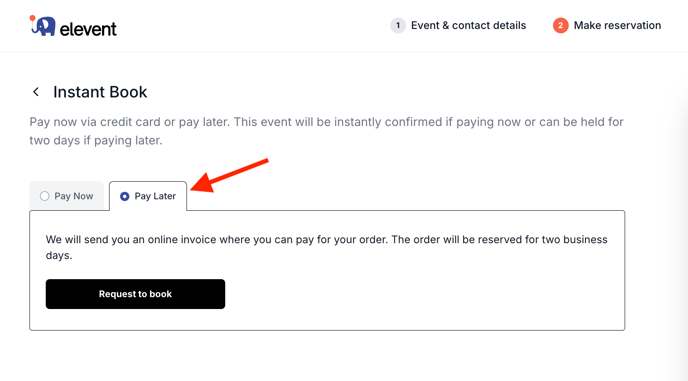
Task: Open the Make reservation step label
Action: [617, 25]
